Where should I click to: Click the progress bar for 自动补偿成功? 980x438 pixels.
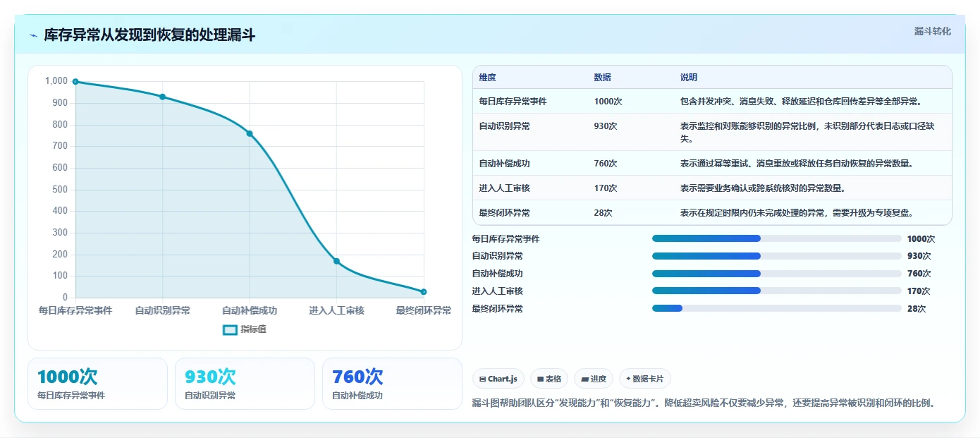777,274
